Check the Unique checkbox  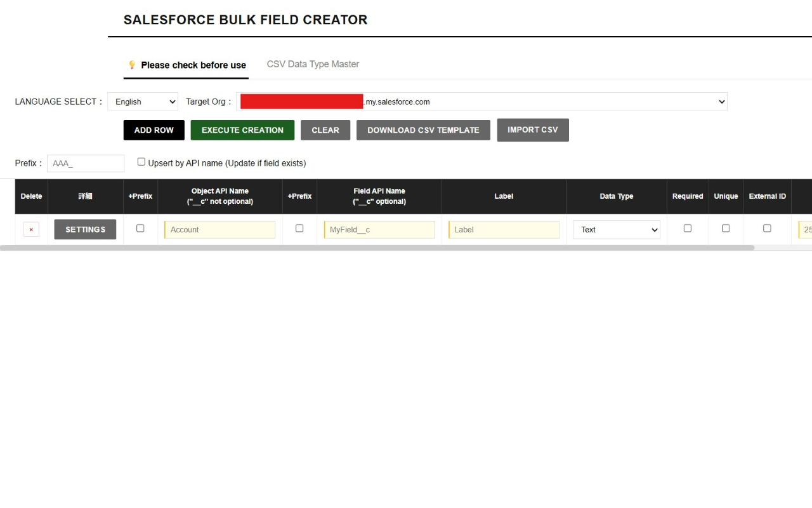[726, 228]
